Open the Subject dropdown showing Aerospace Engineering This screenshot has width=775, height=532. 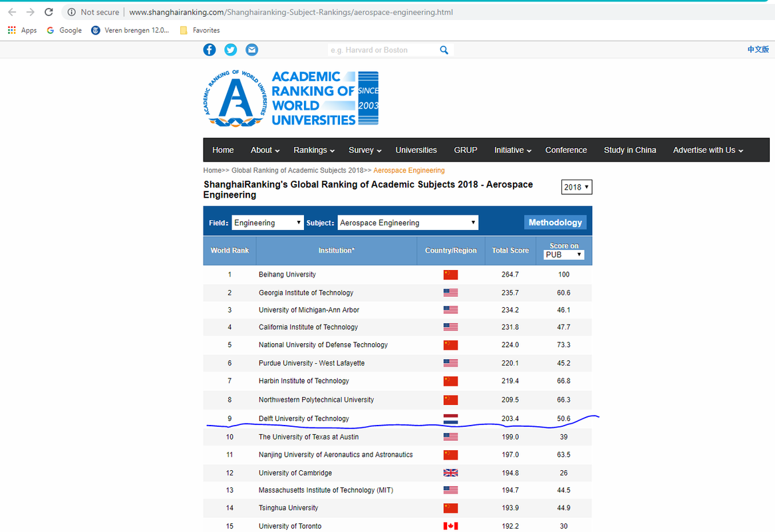pyautogui.click(x=408, y=223)
